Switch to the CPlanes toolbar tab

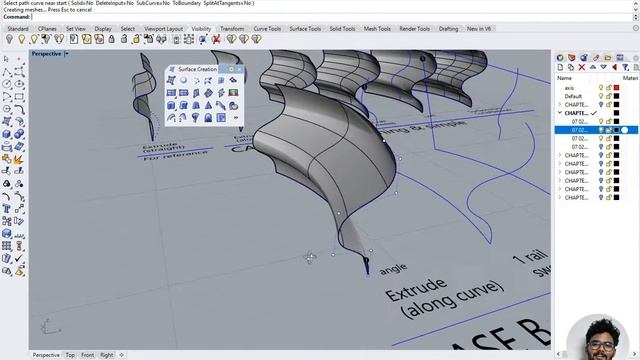click(x=47, y=29)
